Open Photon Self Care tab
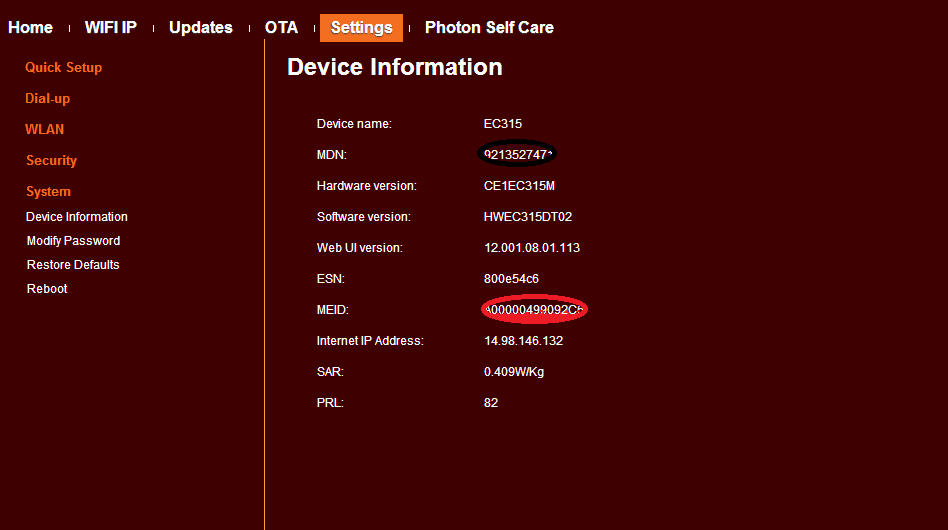 489,28
